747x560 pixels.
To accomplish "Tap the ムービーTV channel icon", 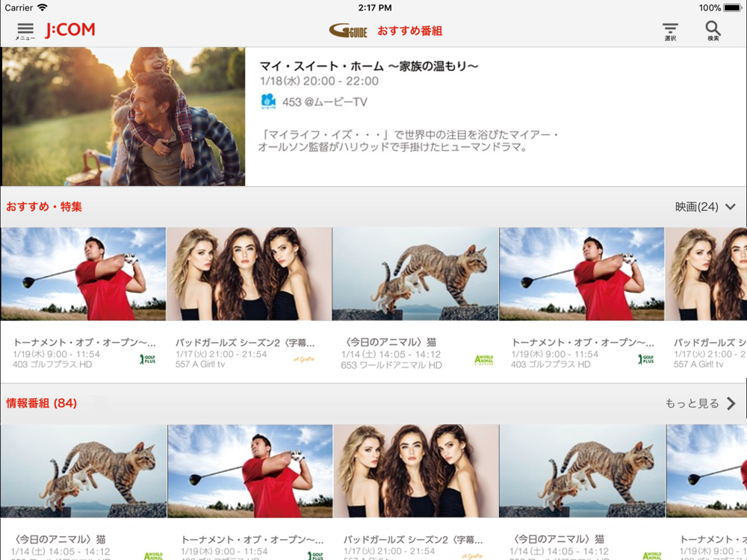I will 268,102.
